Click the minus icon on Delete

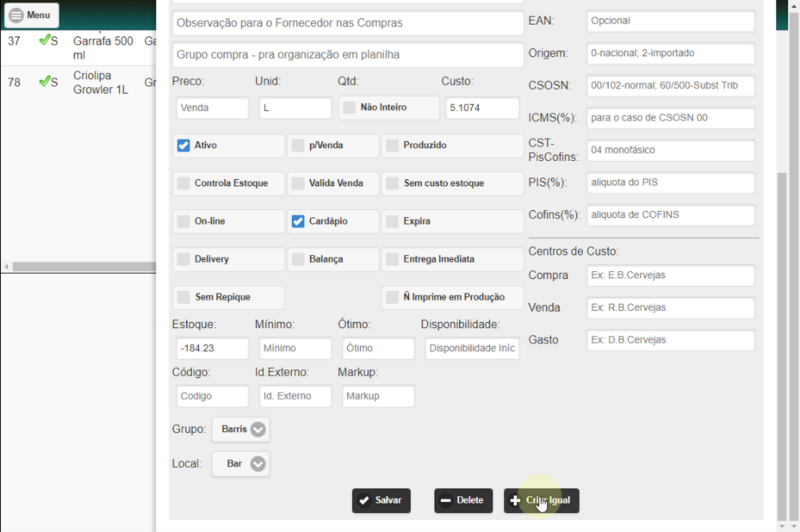pyautogui.click(x=445, y=500)
